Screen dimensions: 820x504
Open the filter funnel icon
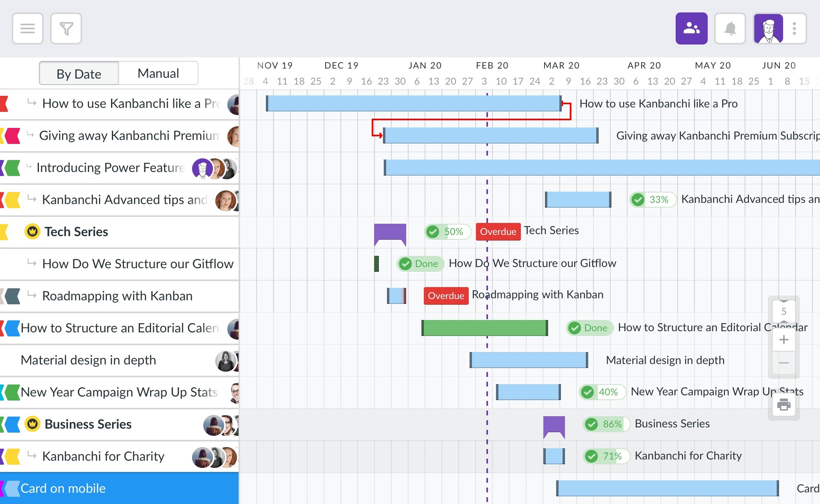[x=66, y=28]
